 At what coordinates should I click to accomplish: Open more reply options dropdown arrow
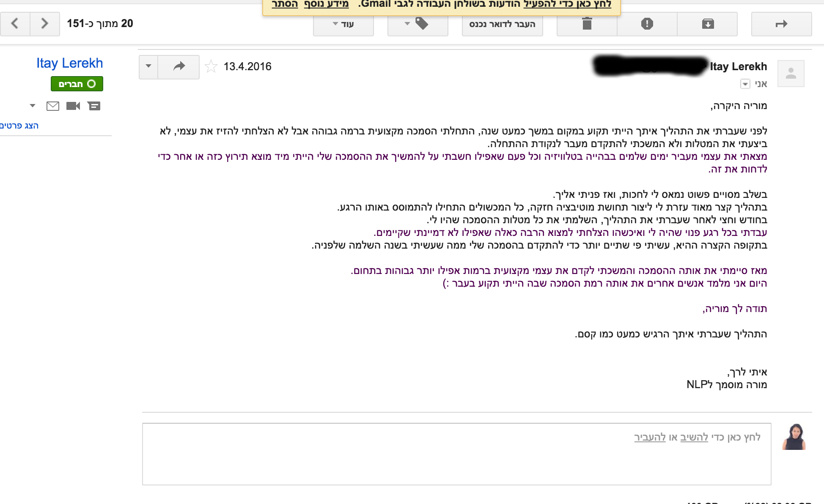[148, 66]
